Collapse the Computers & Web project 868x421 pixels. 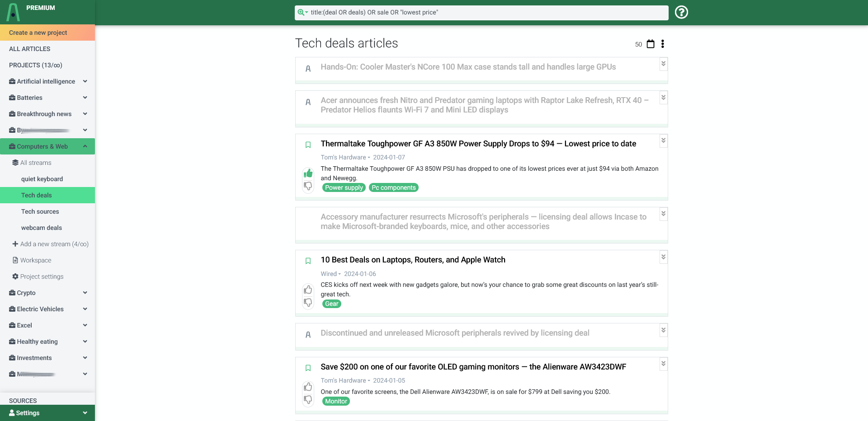pos(85,146)
